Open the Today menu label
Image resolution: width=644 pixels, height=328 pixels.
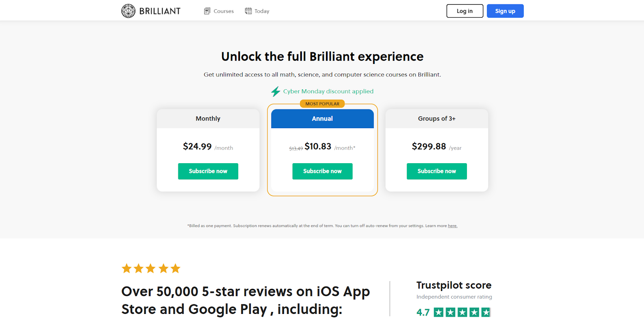[x=262, y=11]
